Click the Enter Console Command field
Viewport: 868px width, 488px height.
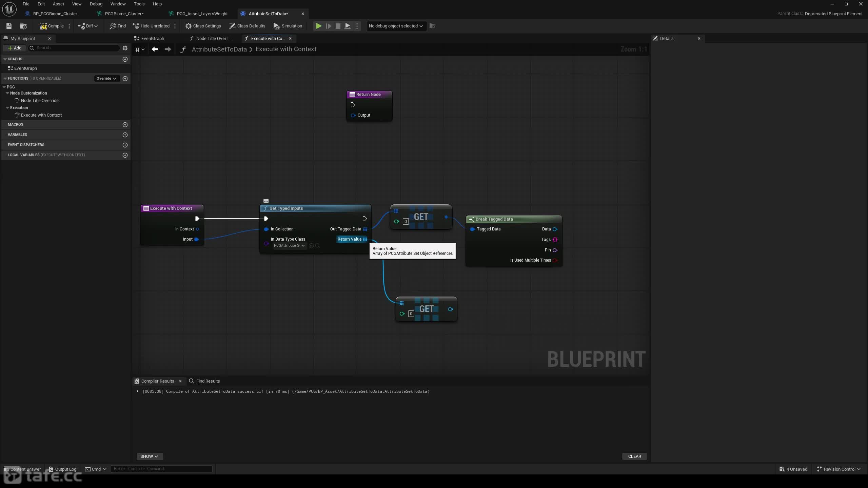162,469
